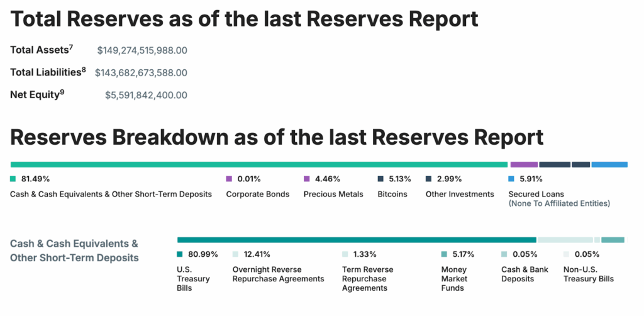Screen dimensions: 644x316
Task: Click the dark navy Bitcoins legend square
Action: (x=381, y=179)
